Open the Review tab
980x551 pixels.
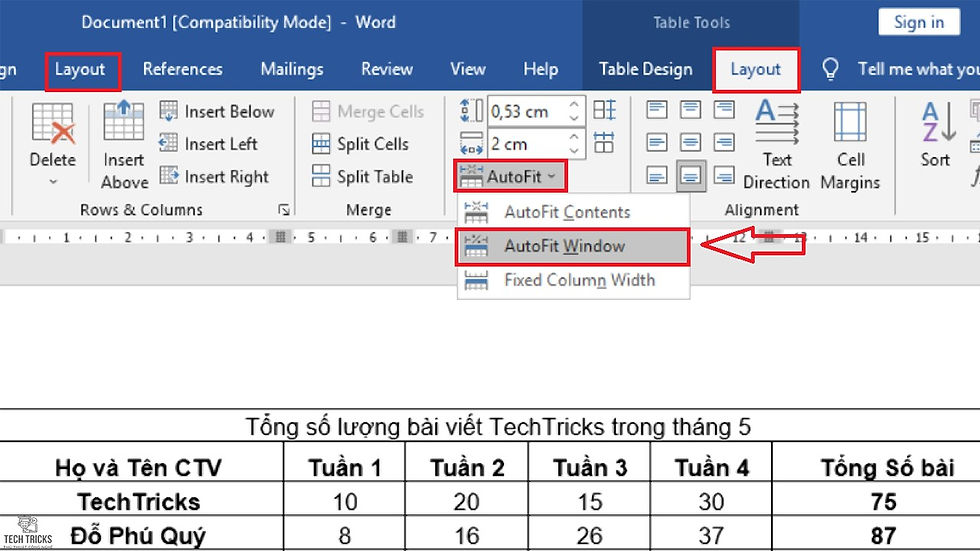[x=387, y=69]
